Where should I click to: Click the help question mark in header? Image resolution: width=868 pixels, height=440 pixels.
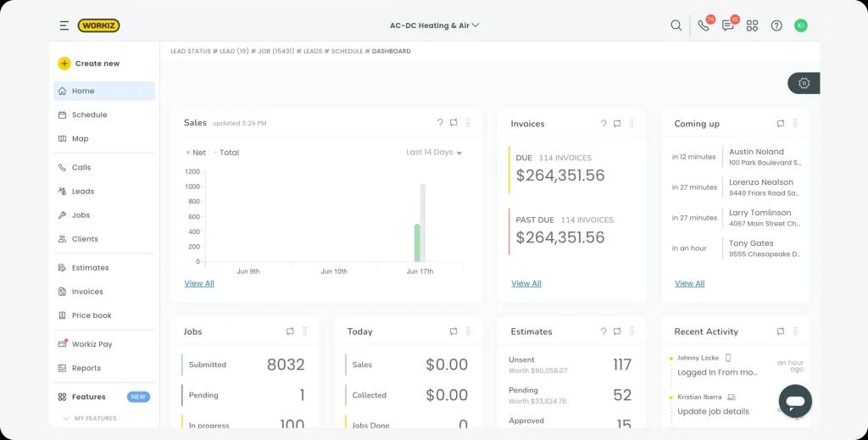776,25
